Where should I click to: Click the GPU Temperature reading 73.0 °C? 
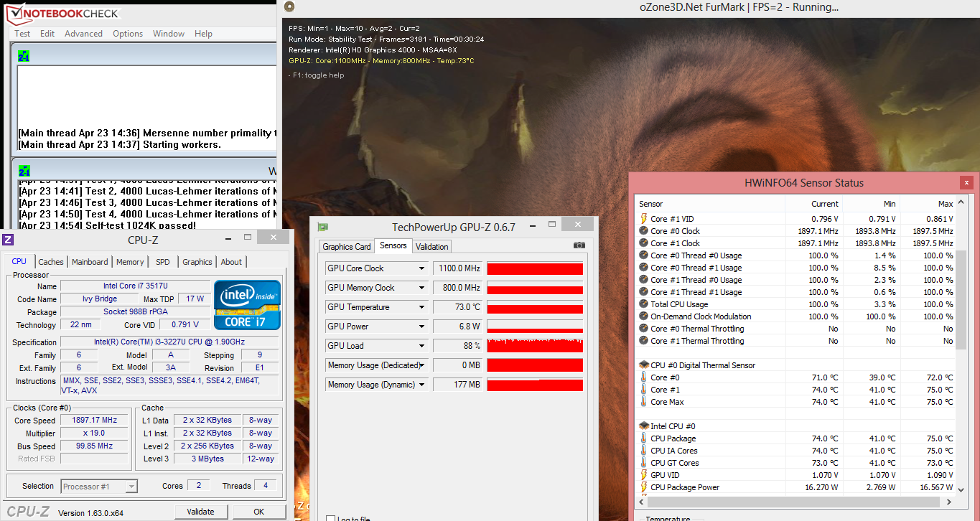[458, 307]
